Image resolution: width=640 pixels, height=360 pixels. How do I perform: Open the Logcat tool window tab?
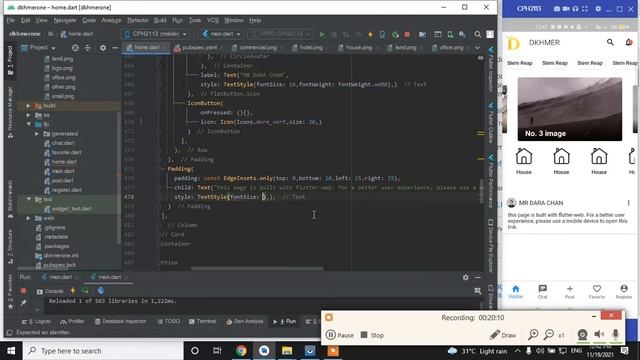tap(36, 322)
